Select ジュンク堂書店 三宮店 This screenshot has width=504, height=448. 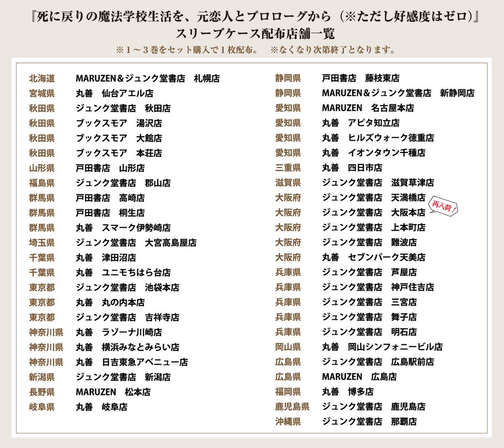[x=370, y=302]
